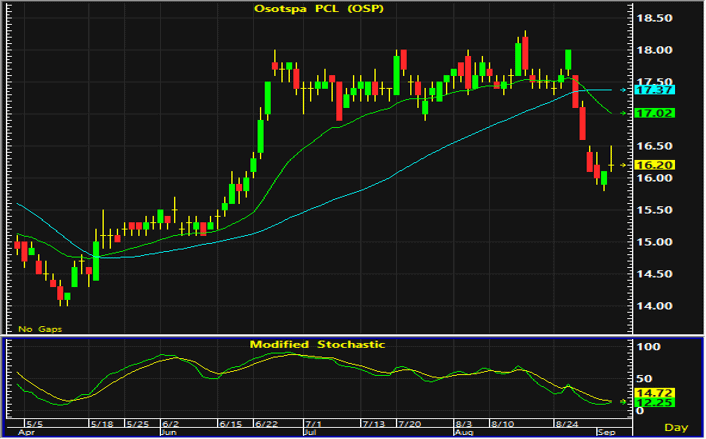706x439 pixels.
Task: Click the 100 stochastic axis label
Action: point(648,347)
